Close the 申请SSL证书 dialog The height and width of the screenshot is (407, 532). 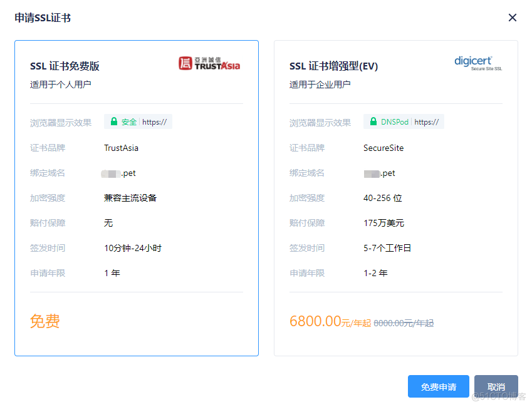(513, 18)
